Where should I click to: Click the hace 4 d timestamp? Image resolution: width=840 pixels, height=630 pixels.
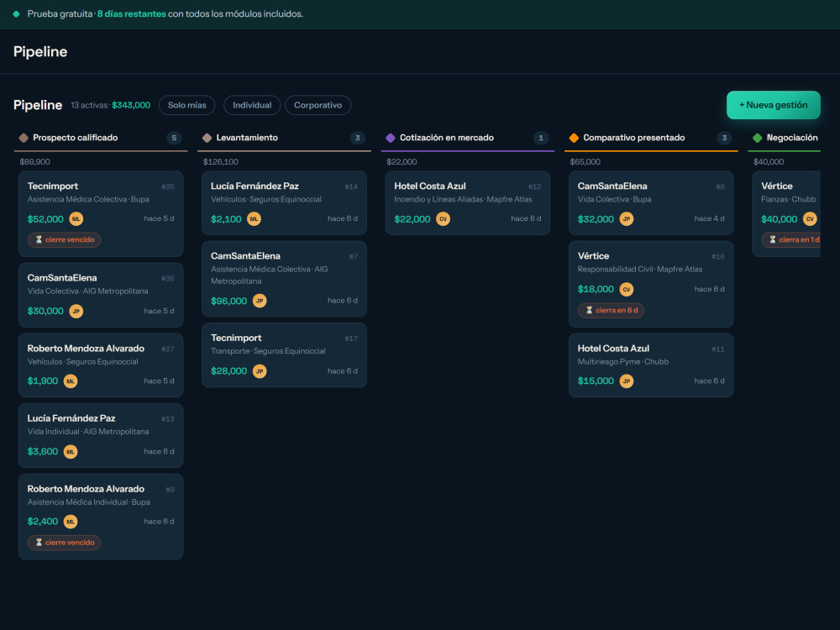709,218
